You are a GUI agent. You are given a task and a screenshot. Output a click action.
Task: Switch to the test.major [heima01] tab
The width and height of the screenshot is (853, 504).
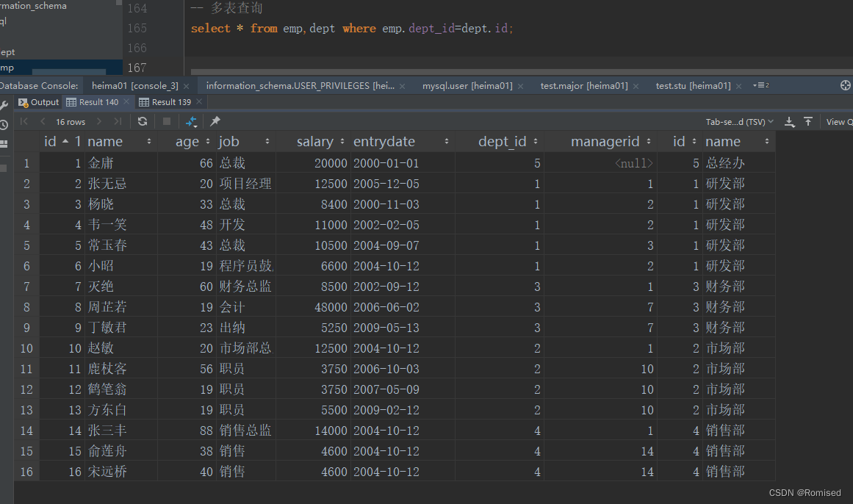[583, 86]
